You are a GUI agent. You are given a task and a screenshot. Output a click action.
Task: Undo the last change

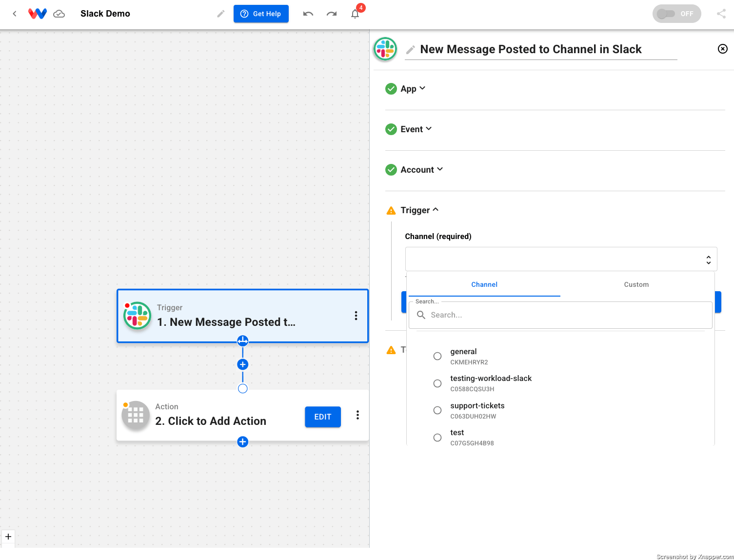pos(308,14)
